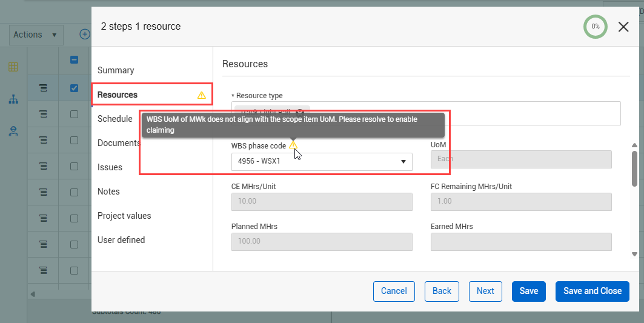Screen dimensions: 644x323
Task: Open the grid view icon in left sidebar
Action: click(x=13, y=67)
